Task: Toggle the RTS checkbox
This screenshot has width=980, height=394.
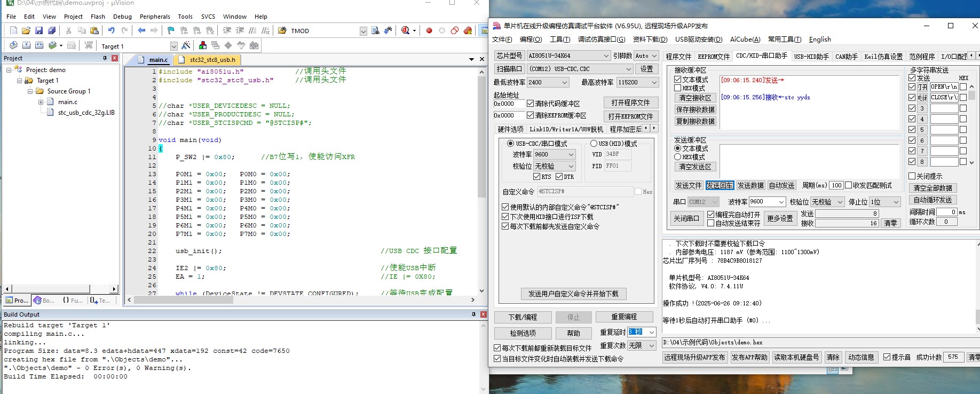Action: 537,177
